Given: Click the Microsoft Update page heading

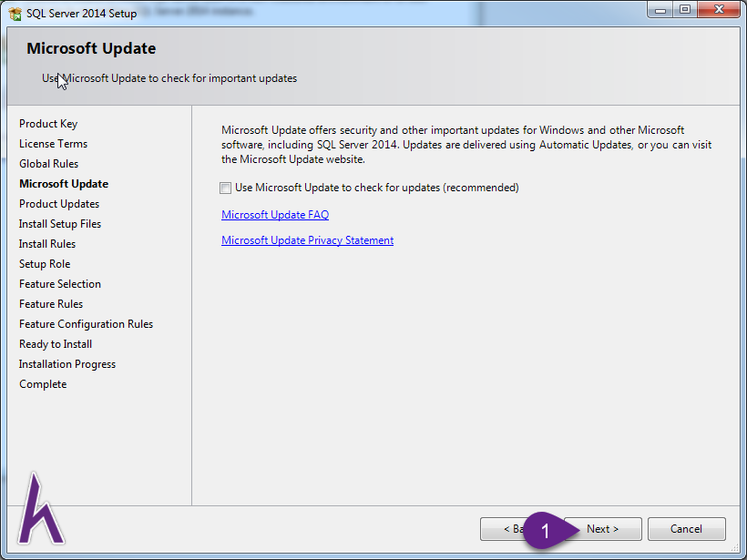Looking at the screenshot, I should pos(91,48).
